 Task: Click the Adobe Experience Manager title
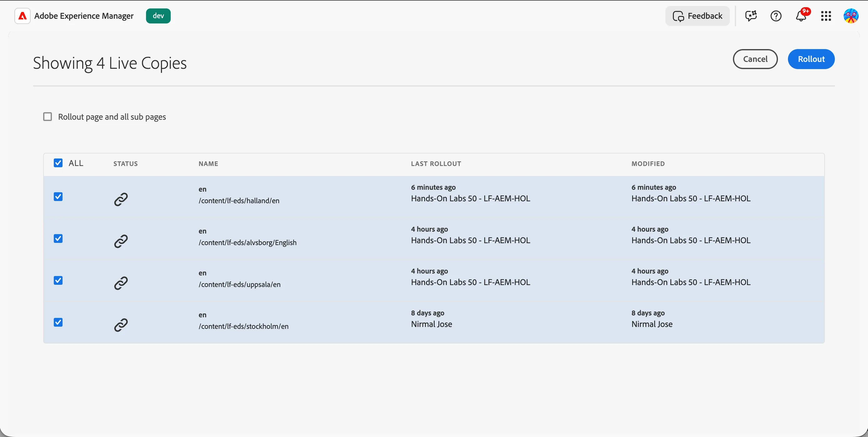click(84, 16)
